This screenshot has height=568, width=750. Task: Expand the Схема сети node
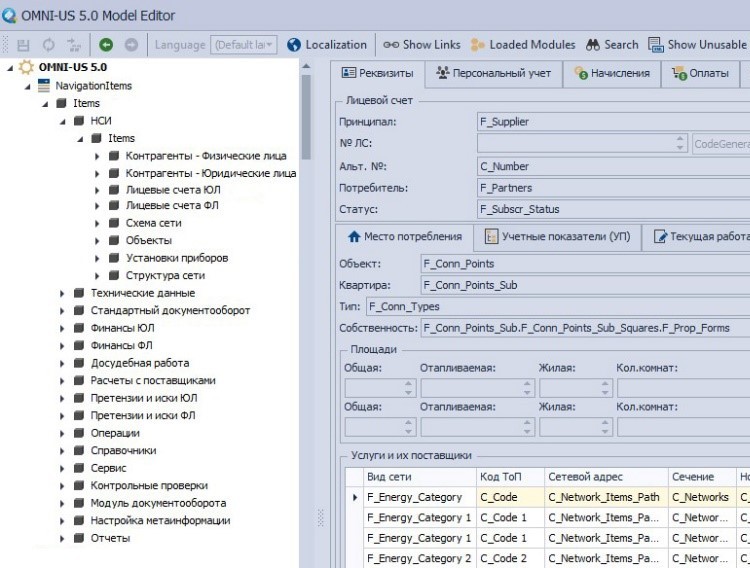(97, 223)
